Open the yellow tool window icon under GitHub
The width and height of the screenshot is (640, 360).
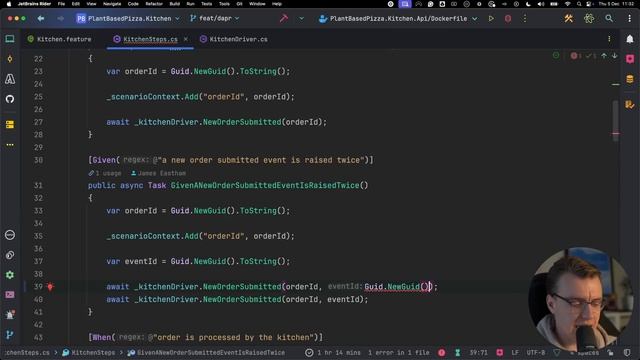coord(10,124)
